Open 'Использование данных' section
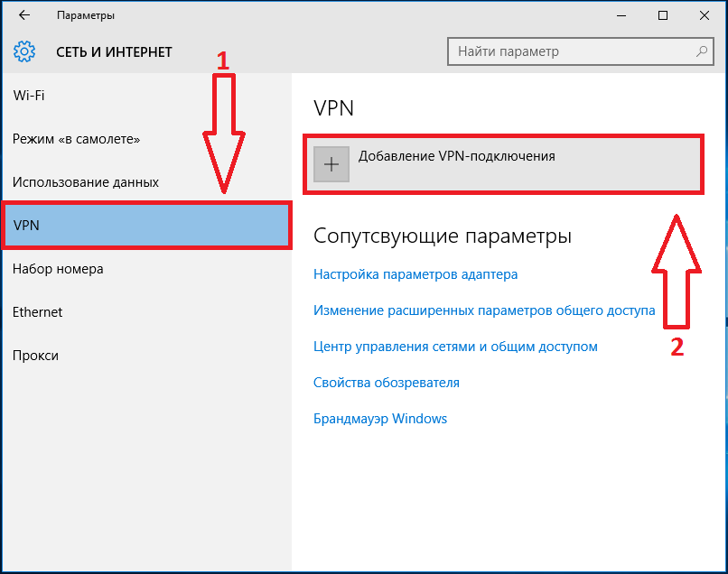Image resolution: width=728 pixels, height=574 pixels. tap(146, 182)
